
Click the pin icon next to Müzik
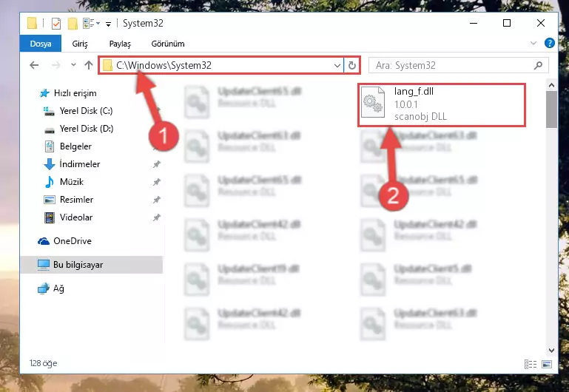click(157, 182)
